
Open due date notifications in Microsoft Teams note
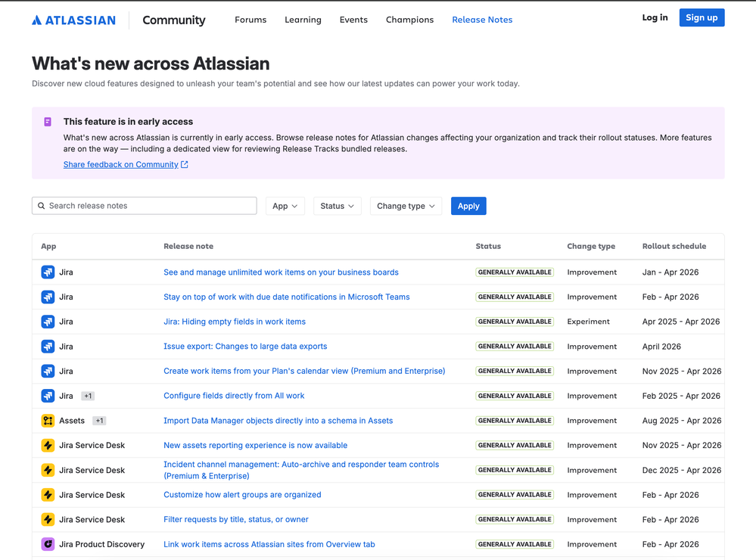pyautogui.click(x=286, y=297)
